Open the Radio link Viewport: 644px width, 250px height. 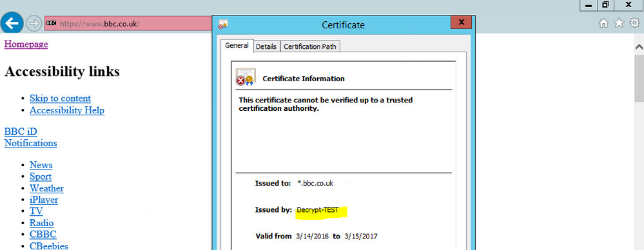coord(41,223)
